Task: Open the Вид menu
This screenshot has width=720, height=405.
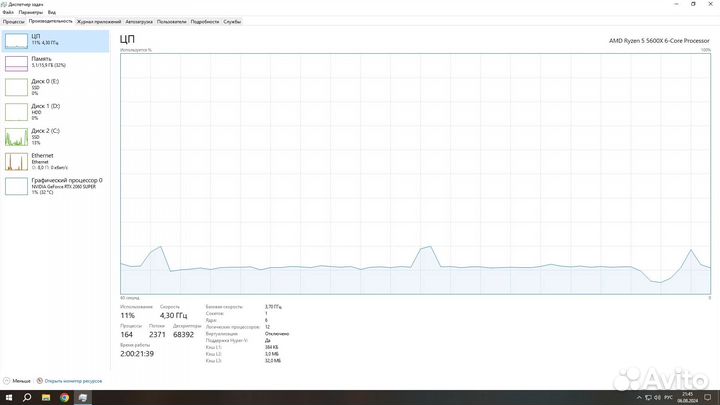Action: click(51, 13)
